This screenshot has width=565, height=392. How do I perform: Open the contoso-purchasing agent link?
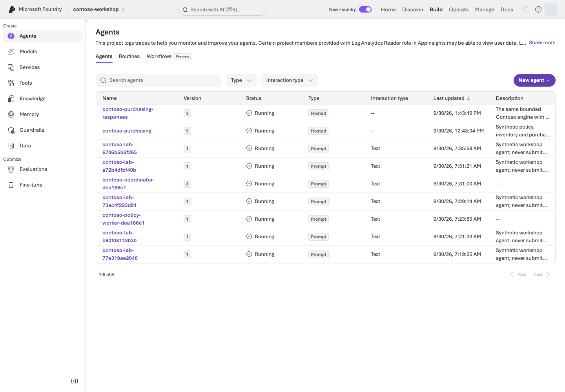(x=127, y=131)
